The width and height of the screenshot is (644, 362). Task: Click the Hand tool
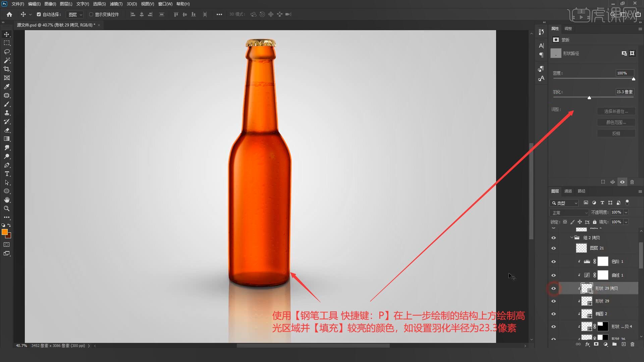point(7,200)
